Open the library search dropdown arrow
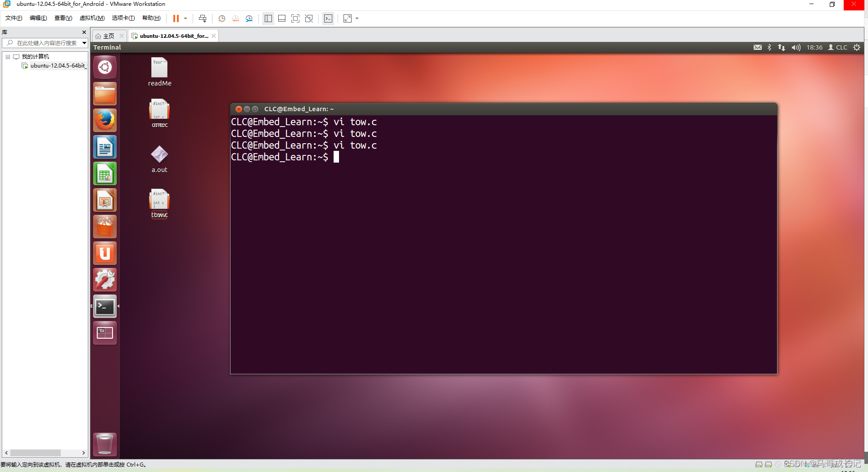 (x=84, y=43)
